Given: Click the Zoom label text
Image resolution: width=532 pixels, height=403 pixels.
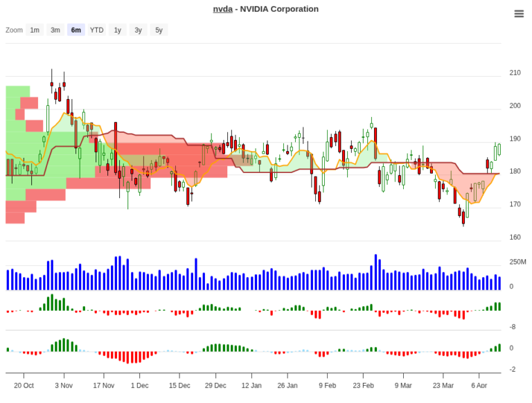Looking at the screenshot, I should point(15,30).
